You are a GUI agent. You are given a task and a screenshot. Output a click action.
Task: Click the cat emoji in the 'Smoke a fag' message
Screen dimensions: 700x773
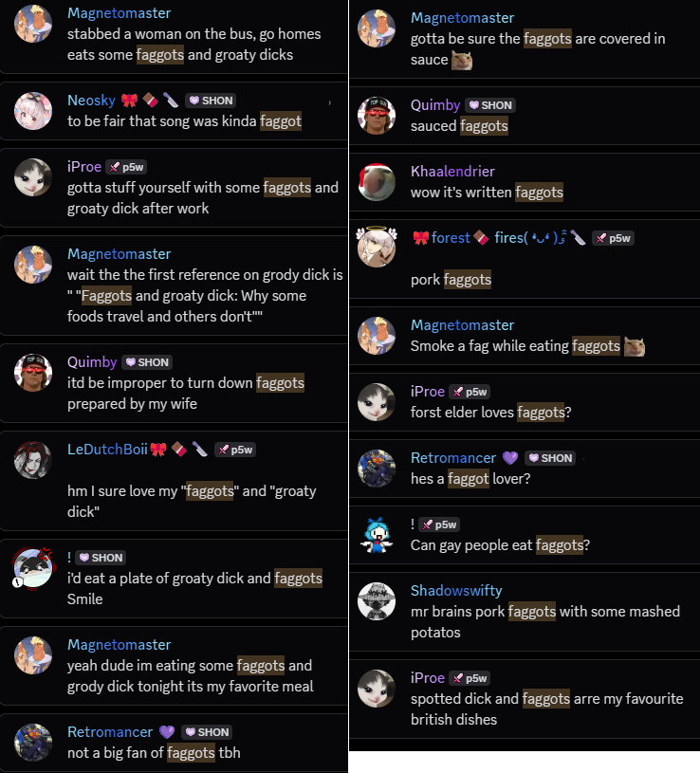pyautogui.click(x=635, y=346)
